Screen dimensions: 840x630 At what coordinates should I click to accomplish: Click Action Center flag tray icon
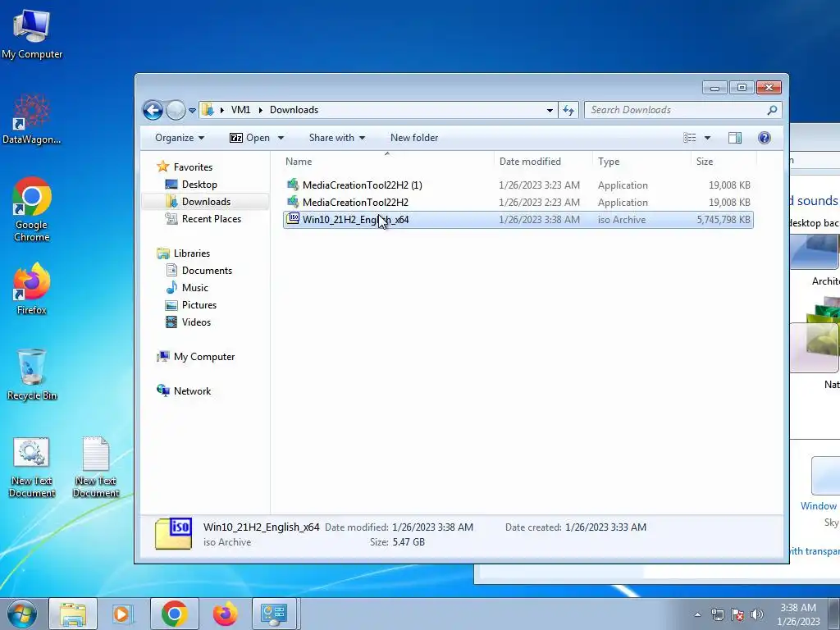click(737, 614)
